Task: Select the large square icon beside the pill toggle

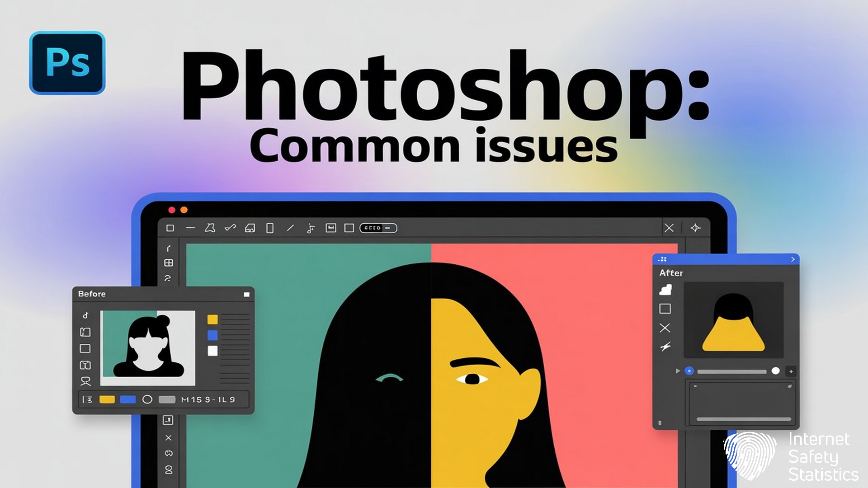Action: [349, 228]
